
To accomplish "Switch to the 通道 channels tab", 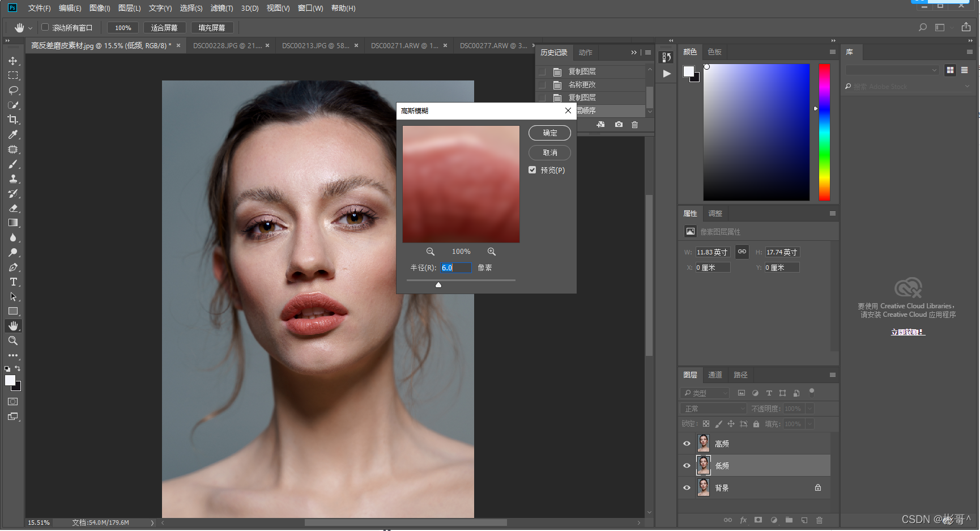I will 715,375.
